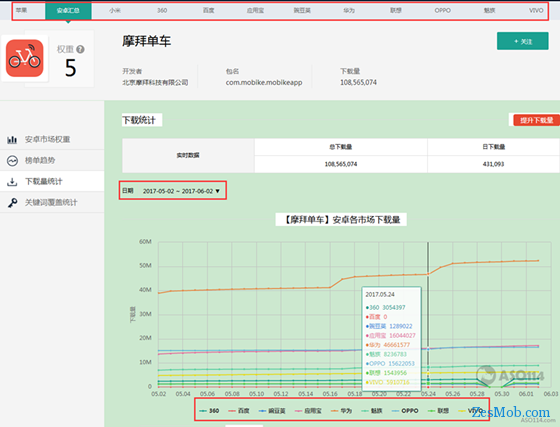Click the 总下载量 table cell 108,565,074
Screen dimensions: 560x427
click(341, 164)
